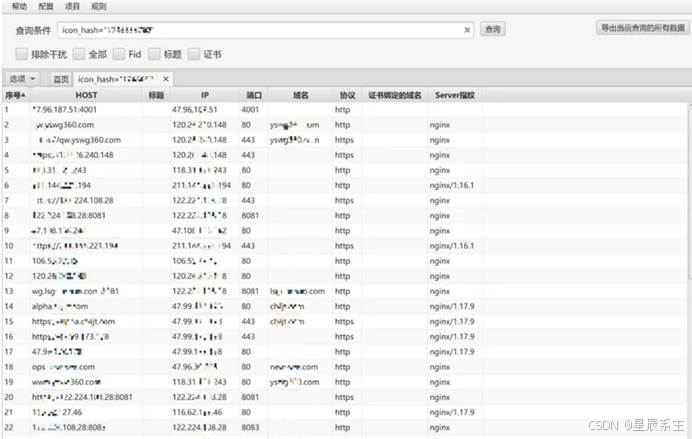Open the 规则 menu
692x439 pixels.
pos(99,6)
